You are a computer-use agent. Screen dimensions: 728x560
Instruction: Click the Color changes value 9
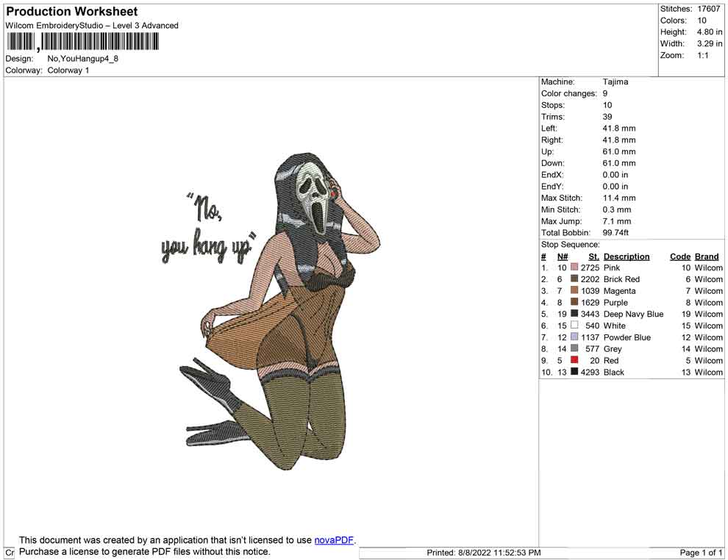pos(605,93)
